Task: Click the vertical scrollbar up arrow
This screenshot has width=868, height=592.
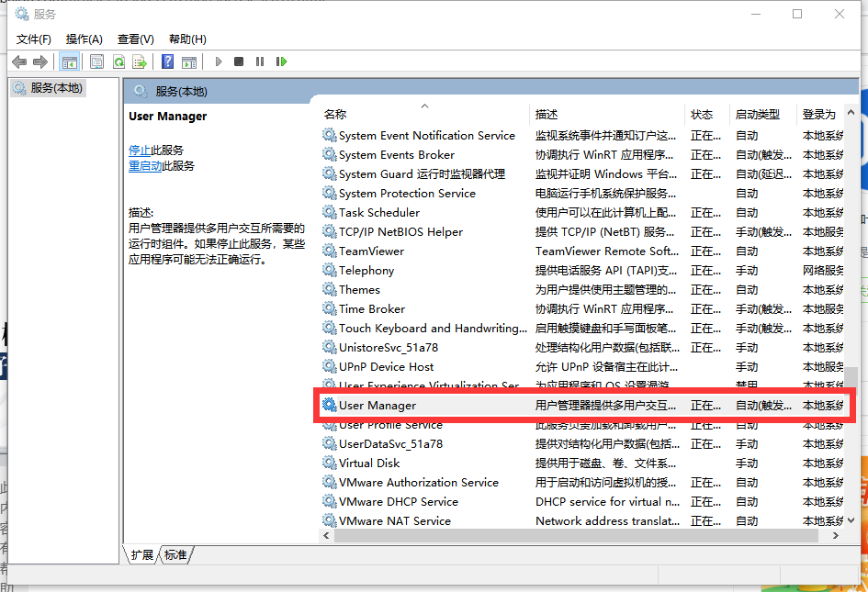Action: pos(851,112)
